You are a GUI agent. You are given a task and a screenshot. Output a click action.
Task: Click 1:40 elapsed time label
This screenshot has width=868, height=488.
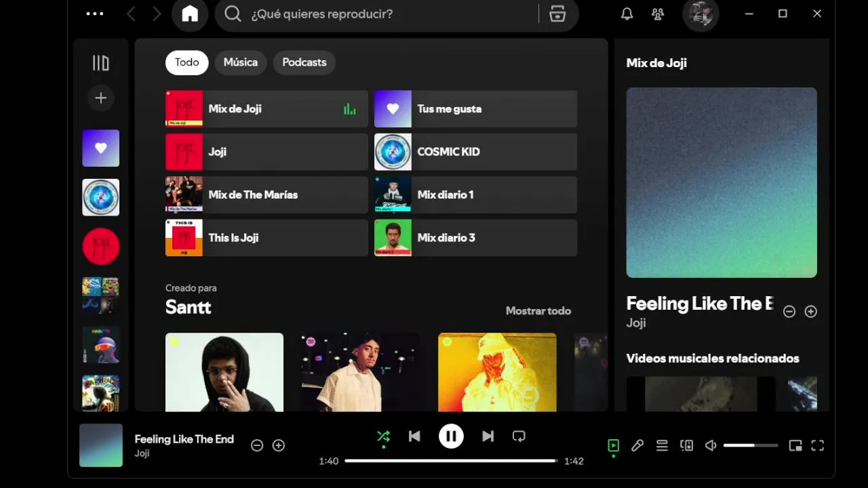pos(329,461)
